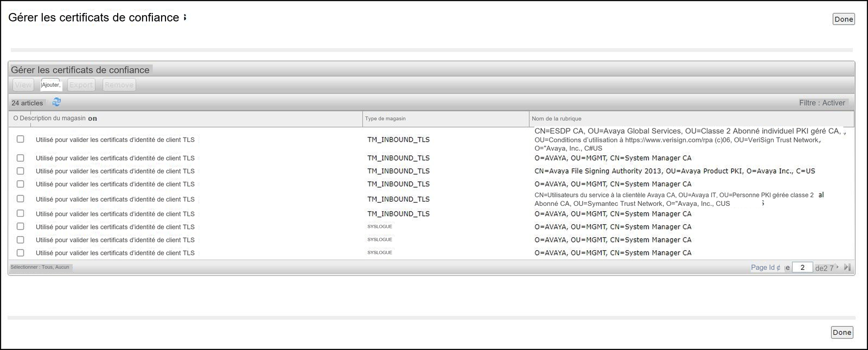Refresh the trusted certificates list

point(56,102)
